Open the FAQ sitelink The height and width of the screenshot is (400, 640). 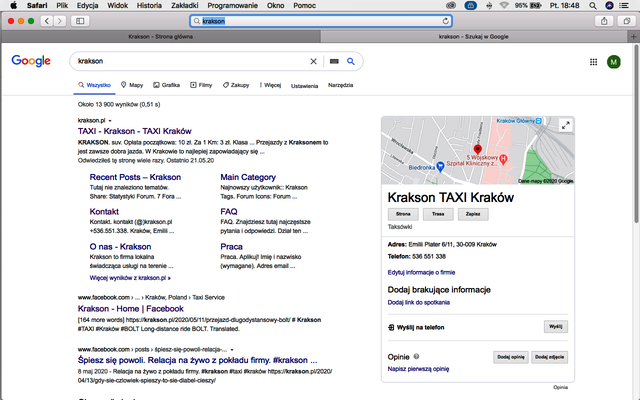229,211
